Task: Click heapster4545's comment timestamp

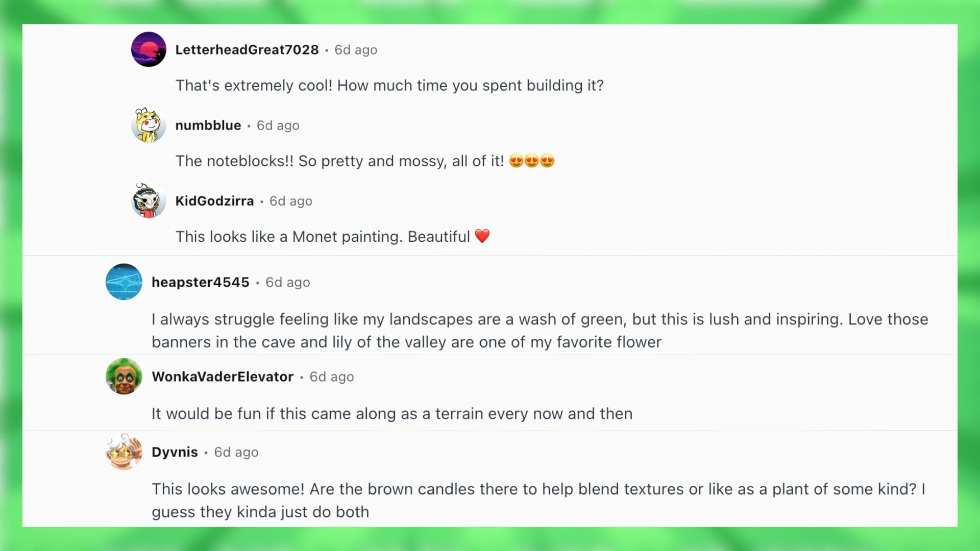Action: (287, 283)
